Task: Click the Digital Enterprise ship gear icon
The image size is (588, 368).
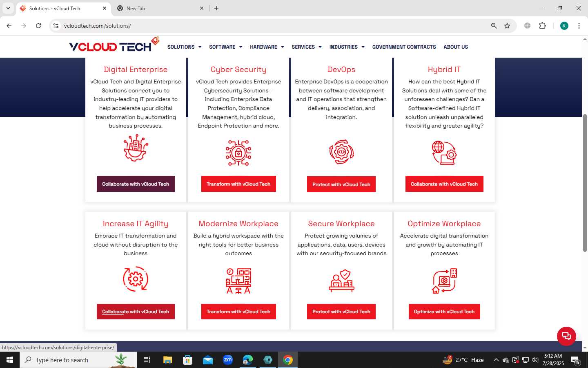Action: (x=136, y=148)
